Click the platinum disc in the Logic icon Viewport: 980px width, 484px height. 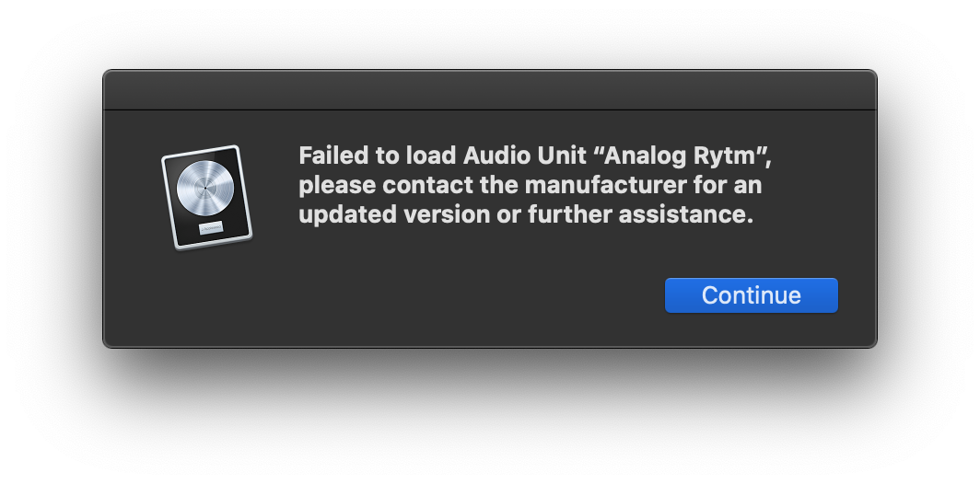click(205, 188)
